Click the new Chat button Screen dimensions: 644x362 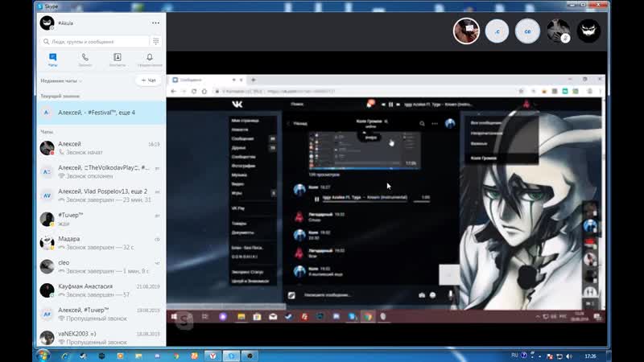click(x=147, y=80)
